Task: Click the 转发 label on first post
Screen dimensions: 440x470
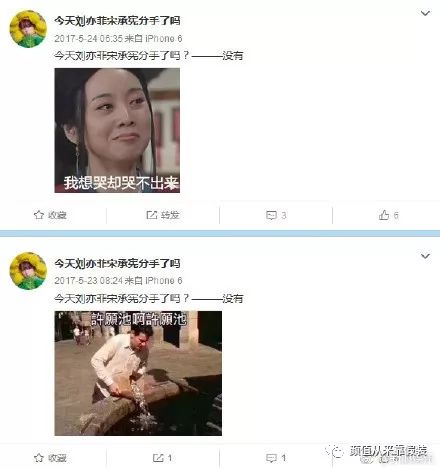Action: tap(170, 215)
